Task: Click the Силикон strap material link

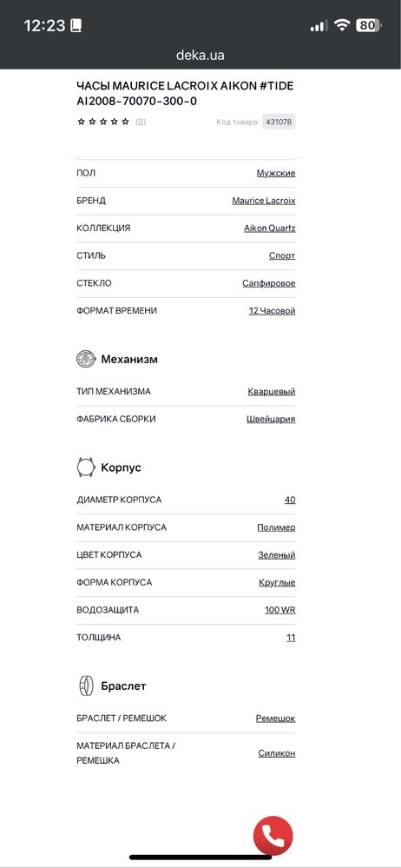Action: (x=277, y=753)
